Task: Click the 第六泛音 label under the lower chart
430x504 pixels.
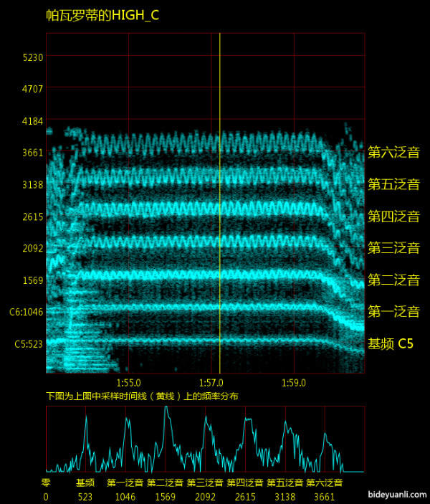Action: click(x=324, y=482)
